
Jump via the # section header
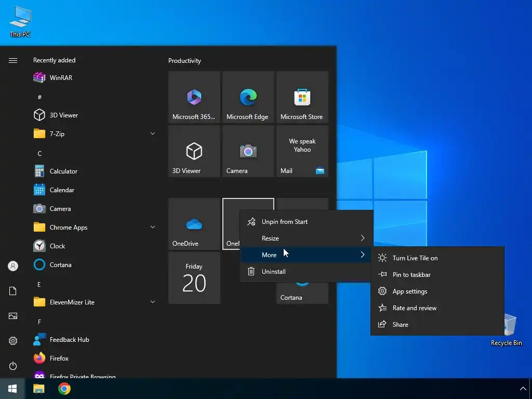point(39,97)
